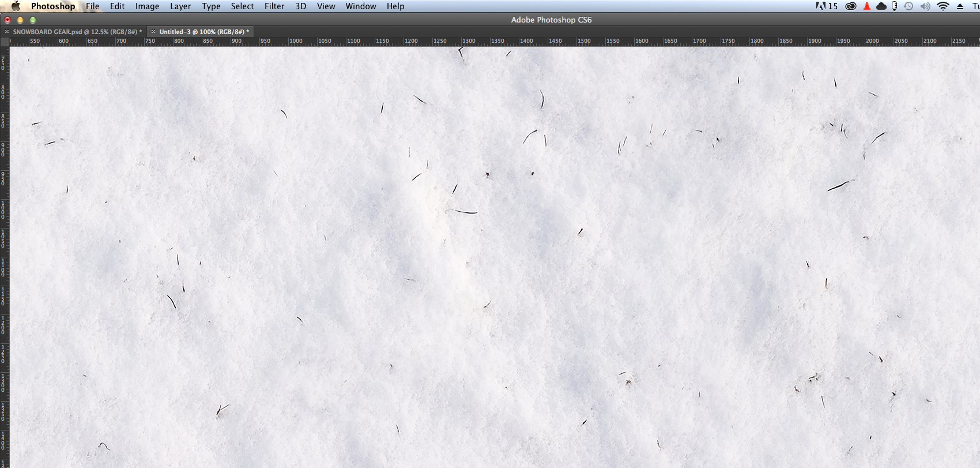Viewport: 980px width, 468px height.
Task: Click the ruler origin corner box
Action: pos(5,42)
